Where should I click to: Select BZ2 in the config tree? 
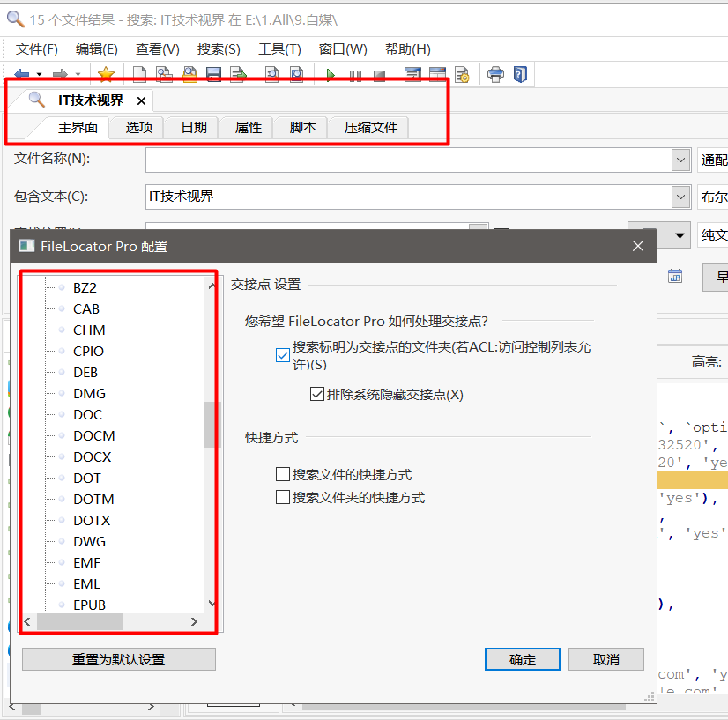85,288
